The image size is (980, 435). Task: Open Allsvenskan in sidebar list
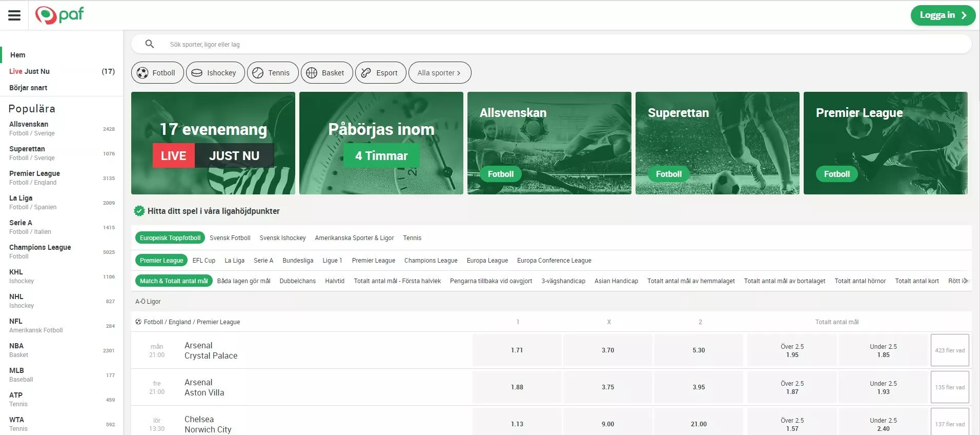[x=62, y=129]
